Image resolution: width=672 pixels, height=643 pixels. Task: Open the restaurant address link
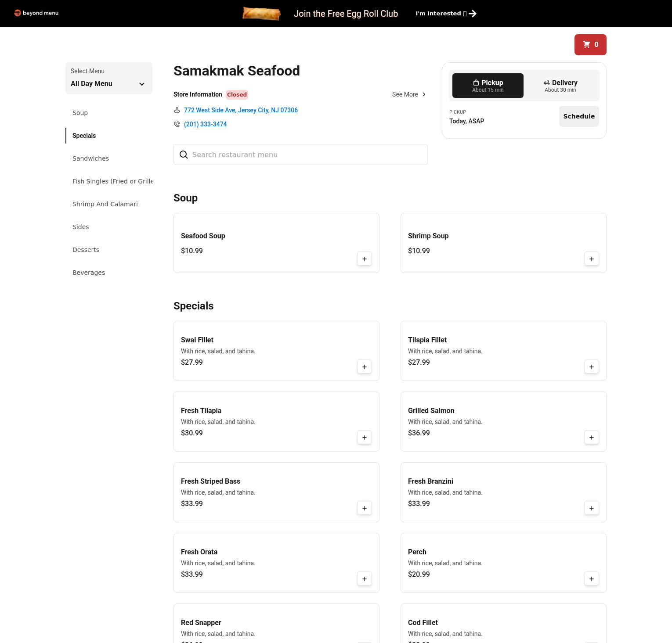click(x=241, y=110)
